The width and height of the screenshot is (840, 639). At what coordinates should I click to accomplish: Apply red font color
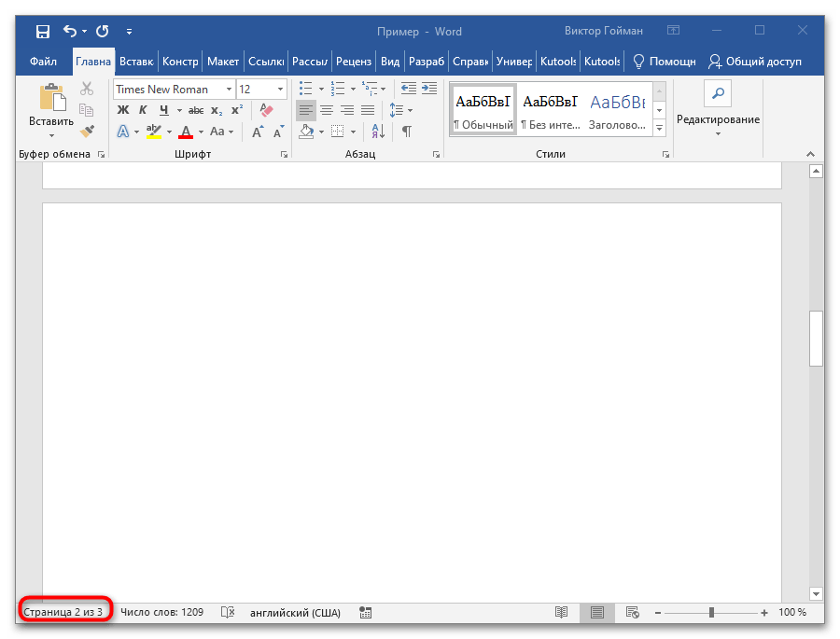point(186,132)
